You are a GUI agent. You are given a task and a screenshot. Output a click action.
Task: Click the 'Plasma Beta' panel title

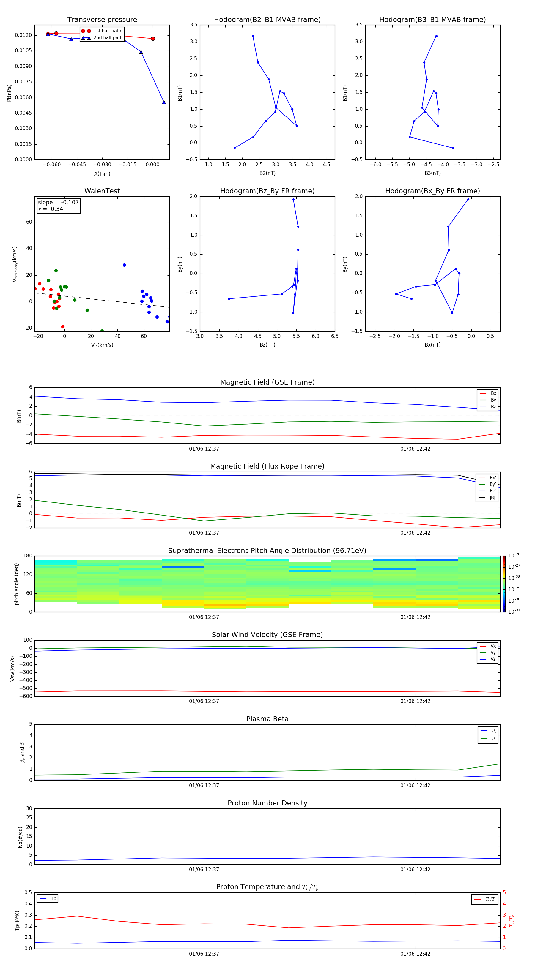coord(267,719)
